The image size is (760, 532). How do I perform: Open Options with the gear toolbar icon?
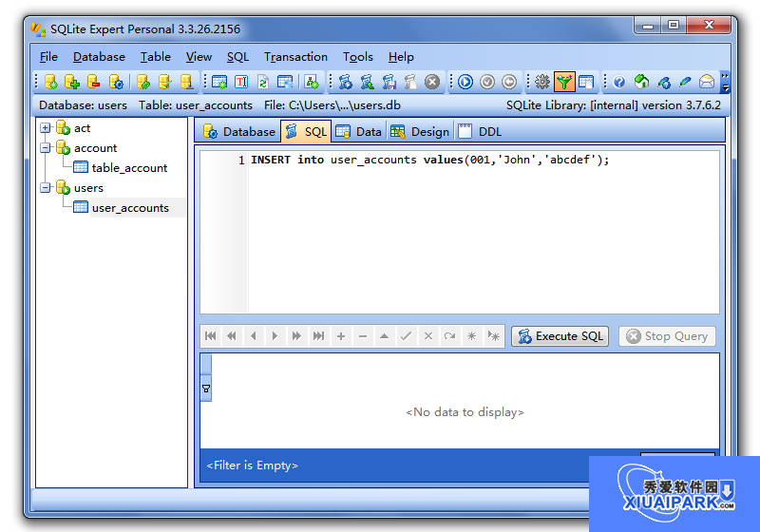pyautogui.click(x=541, y=82)
